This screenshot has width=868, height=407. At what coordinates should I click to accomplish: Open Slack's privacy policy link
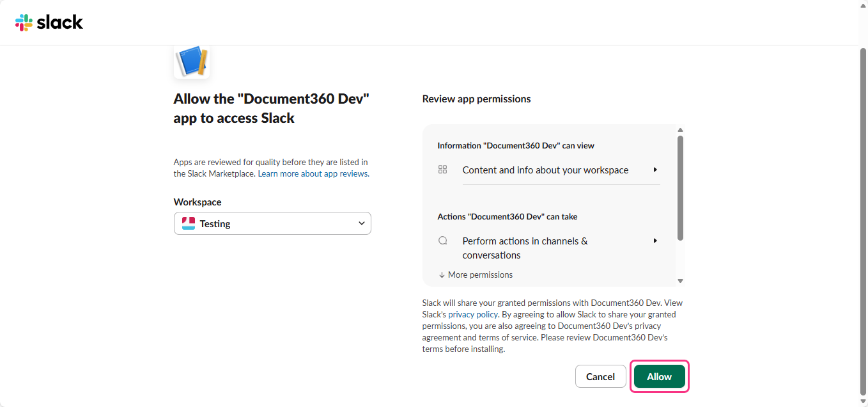[473, 314]
